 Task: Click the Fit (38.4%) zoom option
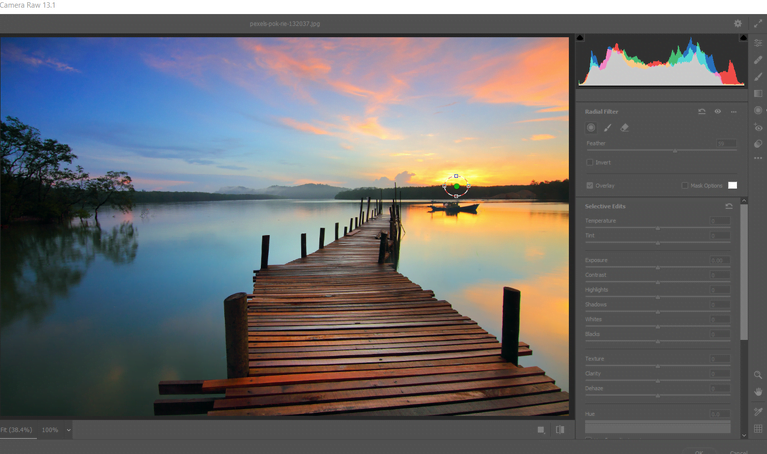click(16, 430)
